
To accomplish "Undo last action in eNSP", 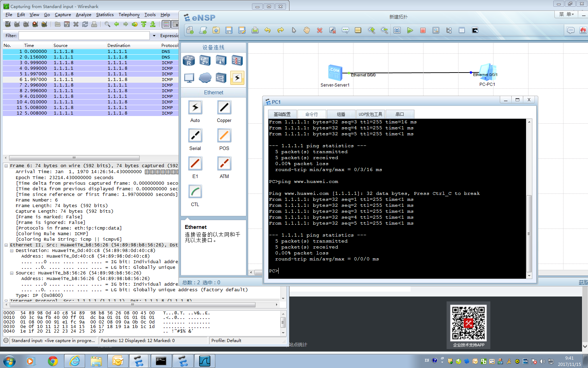I will click(x=268, y=30).
